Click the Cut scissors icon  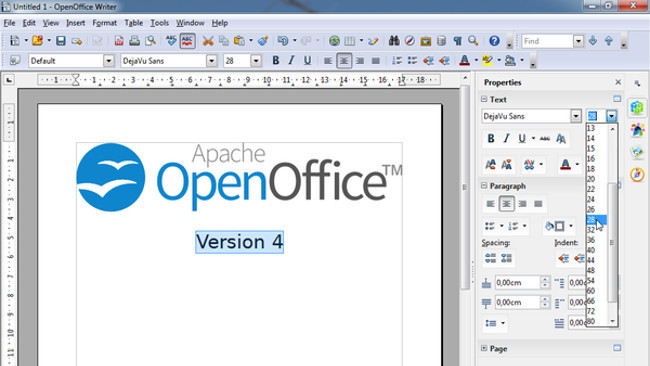(x=208, y=41)
